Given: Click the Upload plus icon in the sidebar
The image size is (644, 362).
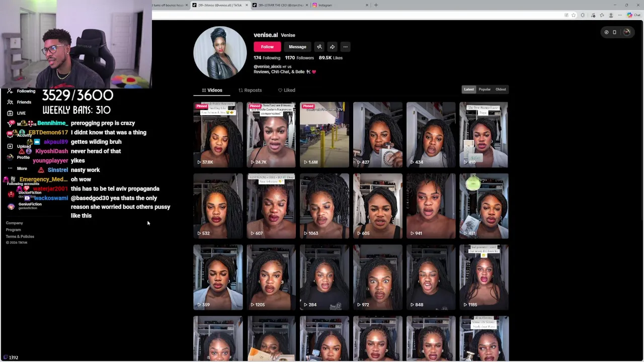Looking at the screenshot, I should click(10, 146).
